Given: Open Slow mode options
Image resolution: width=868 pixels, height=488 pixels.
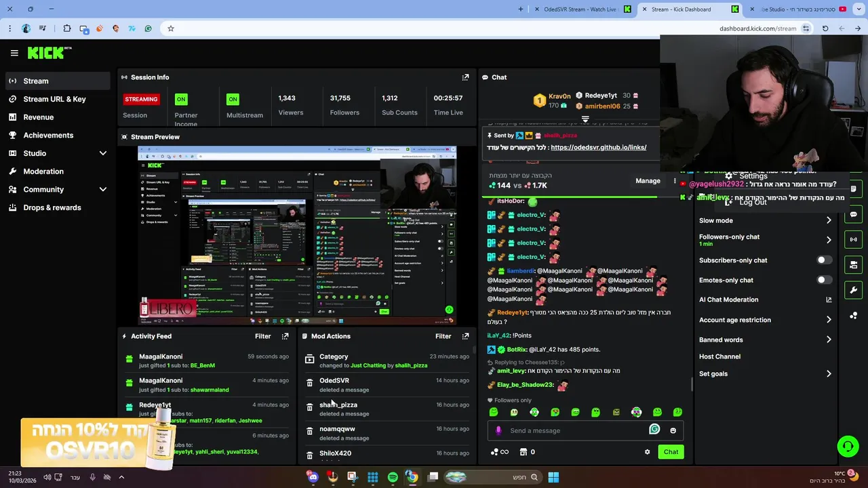Looking at the screenshot, I should pyautogui.click(x=765, y=220).
